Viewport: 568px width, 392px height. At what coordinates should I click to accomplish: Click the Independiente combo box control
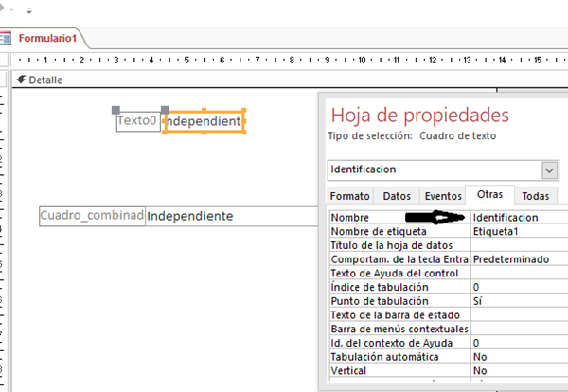tap(227, 216)
